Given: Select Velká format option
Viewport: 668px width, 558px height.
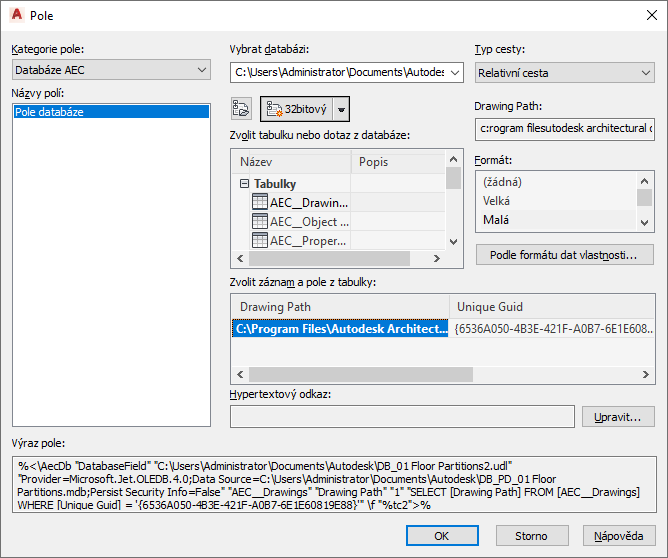Looking at the screenshot, I should click(x=559, y=201).
